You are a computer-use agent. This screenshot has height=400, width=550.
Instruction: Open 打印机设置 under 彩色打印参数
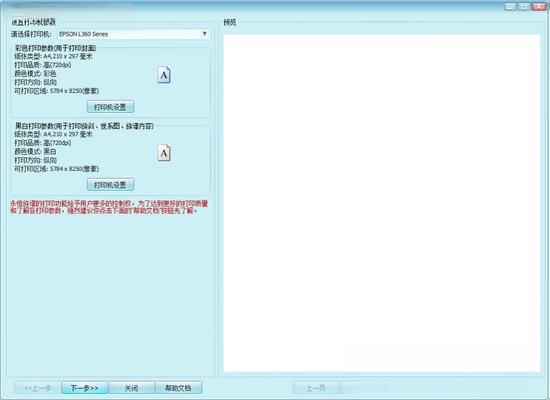pos(110,107)
